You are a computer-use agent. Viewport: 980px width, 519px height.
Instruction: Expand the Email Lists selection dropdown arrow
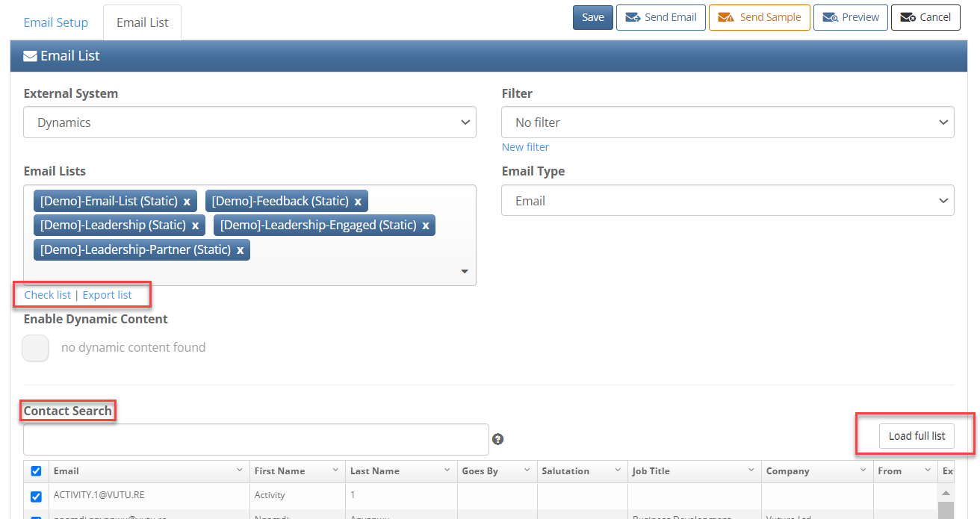(464, 271)
